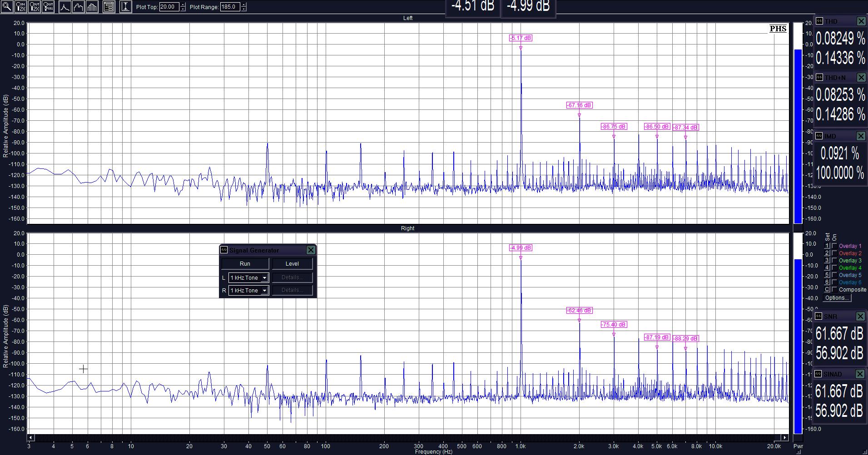Open the L channel tone dropdown

pos(264,278)
